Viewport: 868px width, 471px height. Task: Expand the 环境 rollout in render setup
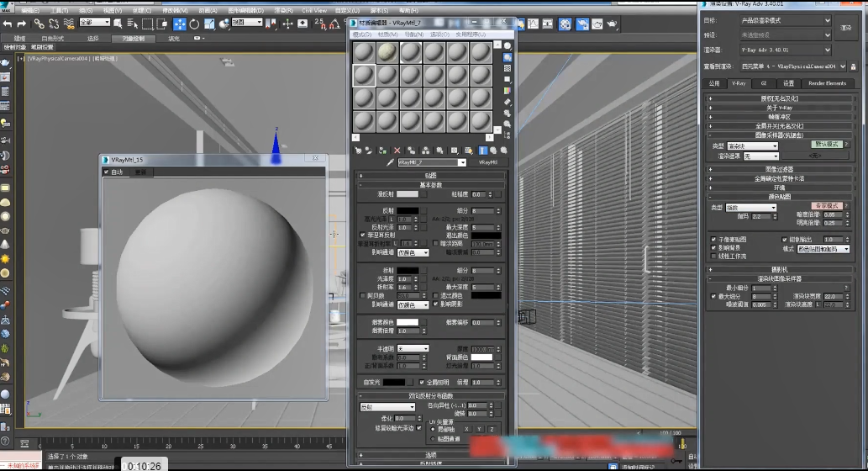(x=780, y=188)
